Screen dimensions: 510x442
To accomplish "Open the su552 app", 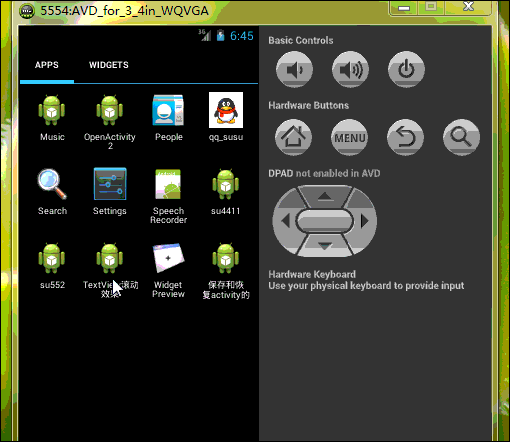I will click(52, 266).
